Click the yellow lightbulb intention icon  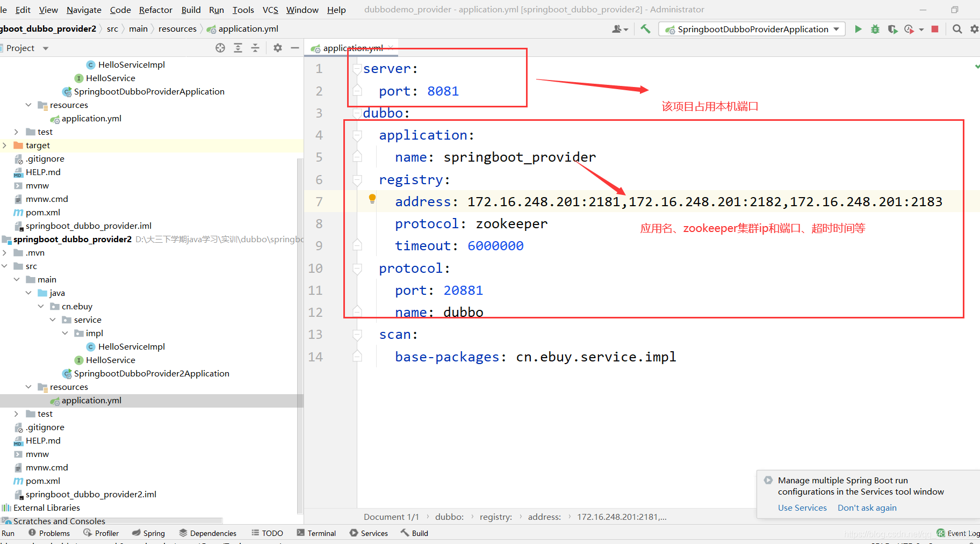pos(372,199)
